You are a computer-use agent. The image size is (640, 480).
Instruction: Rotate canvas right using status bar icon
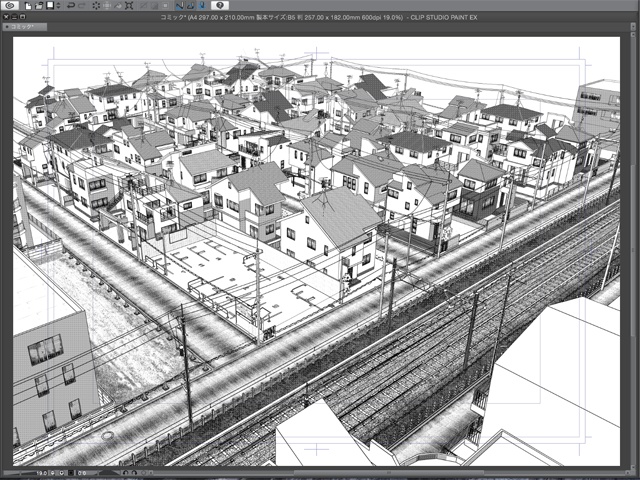click(134, 473)
